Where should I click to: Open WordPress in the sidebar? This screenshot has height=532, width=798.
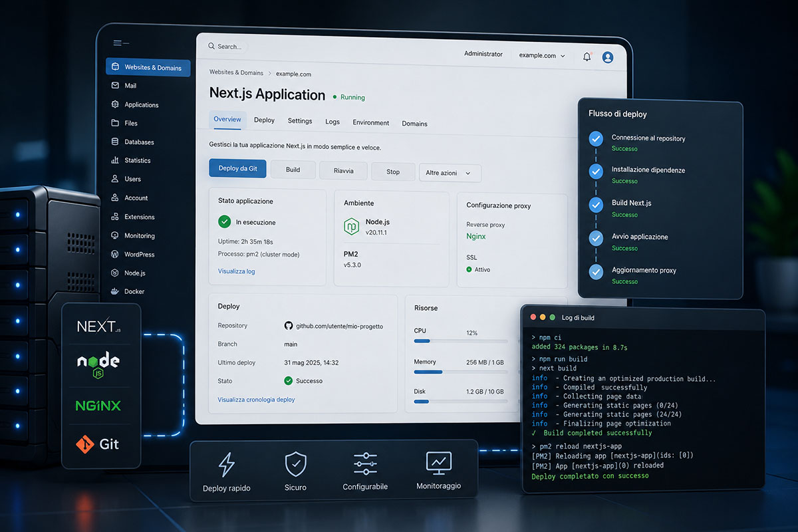point(132,254)
